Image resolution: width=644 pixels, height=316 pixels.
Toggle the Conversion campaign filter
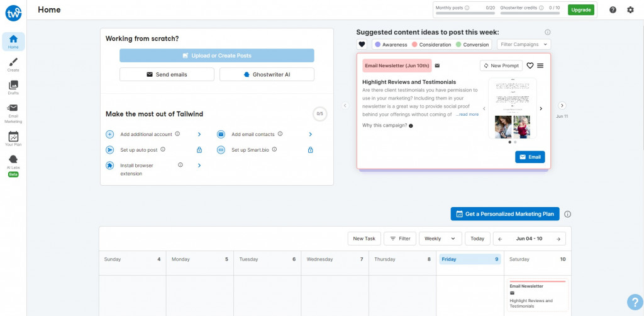tap(472, 45)
